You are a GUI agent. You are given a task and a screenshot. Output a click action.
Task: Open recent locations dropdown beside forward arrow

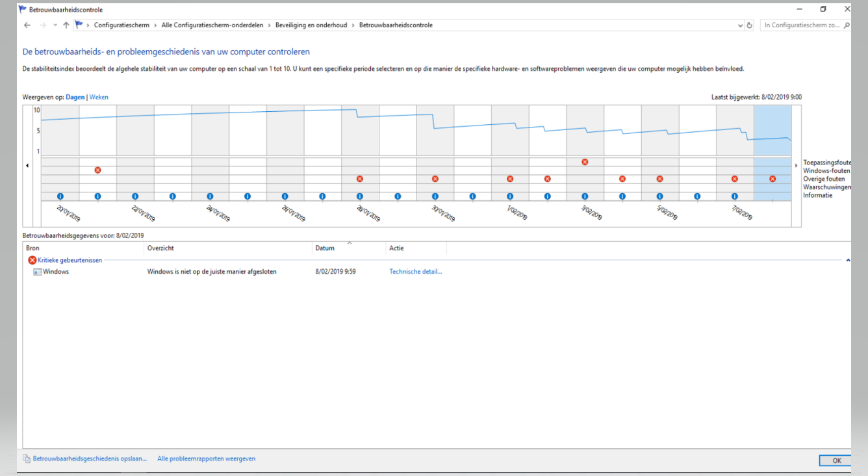55,25
